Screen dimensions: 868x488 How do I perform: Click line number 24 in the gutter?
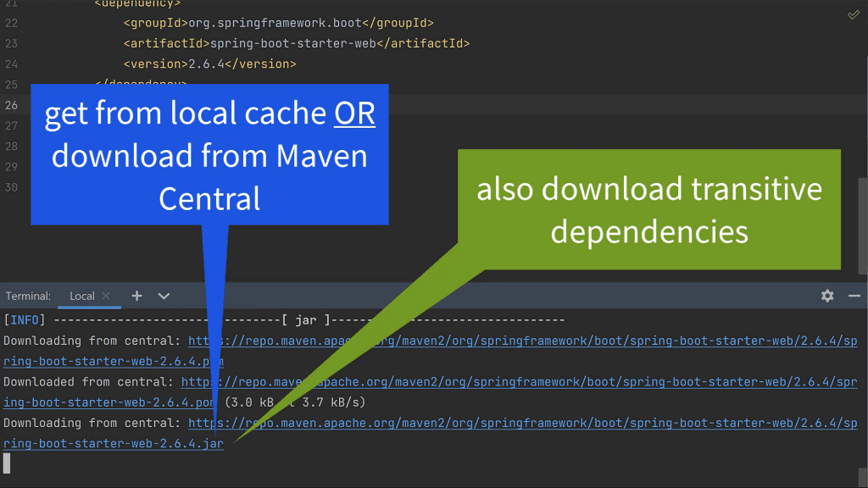coord(11,64)
